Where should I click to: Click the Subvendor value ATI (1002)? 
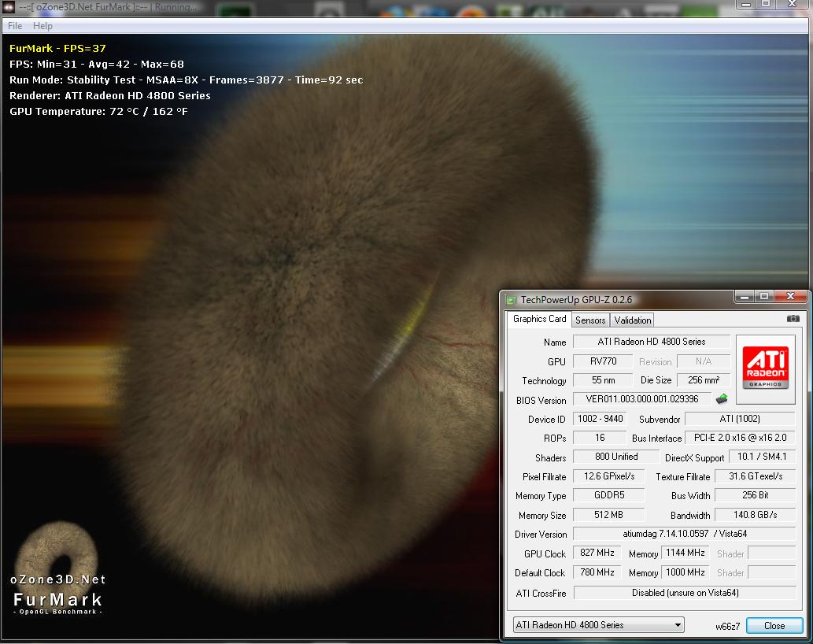(740, 419)
